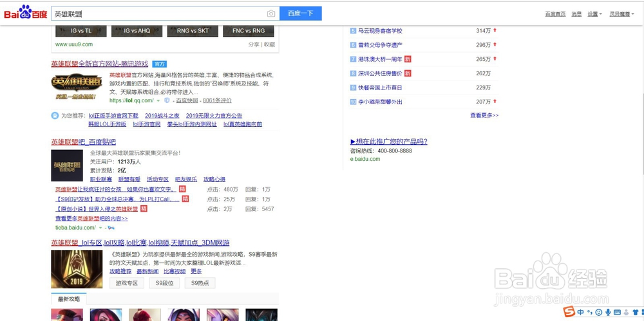Open the 联盟有爱 tieba section link

tap(129, 179)
